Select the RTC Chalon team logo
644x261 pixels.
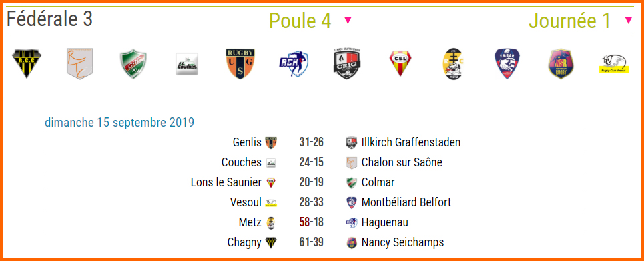tap(79, 63)
